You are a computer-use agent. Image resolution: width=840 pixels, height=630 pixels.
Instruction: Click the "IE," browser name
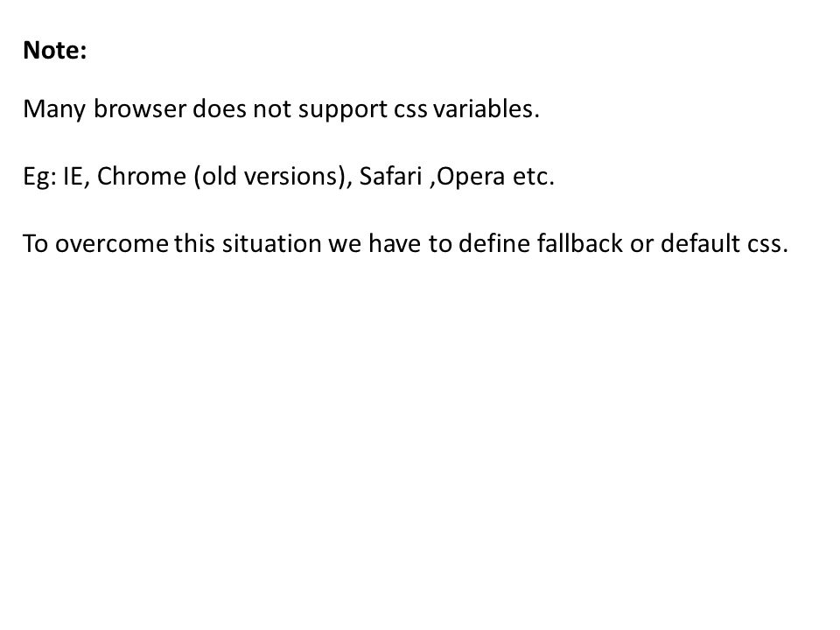[77, 176]
